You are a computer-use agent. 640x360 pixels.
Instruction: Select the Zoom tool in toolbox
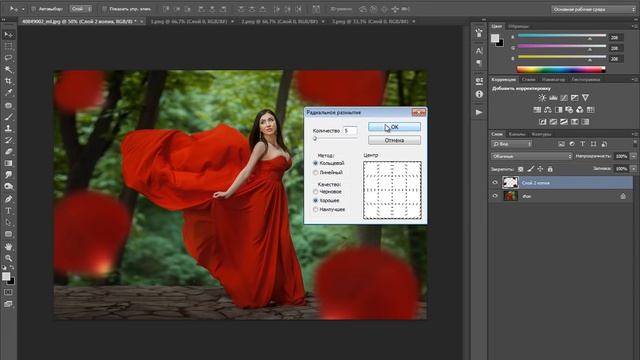[8, 258]
